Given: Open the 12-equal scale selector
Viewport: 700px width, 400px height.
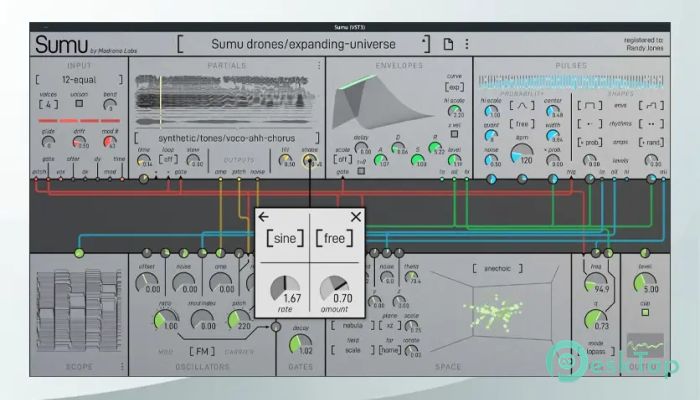Looking at the screenshot, I should tap(78, 79).
